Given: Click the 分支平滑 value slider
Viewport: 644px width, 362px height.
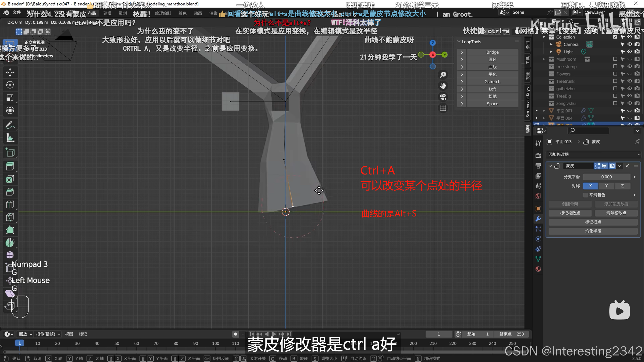Looking at the screenshot, I should tap(606, 177).
